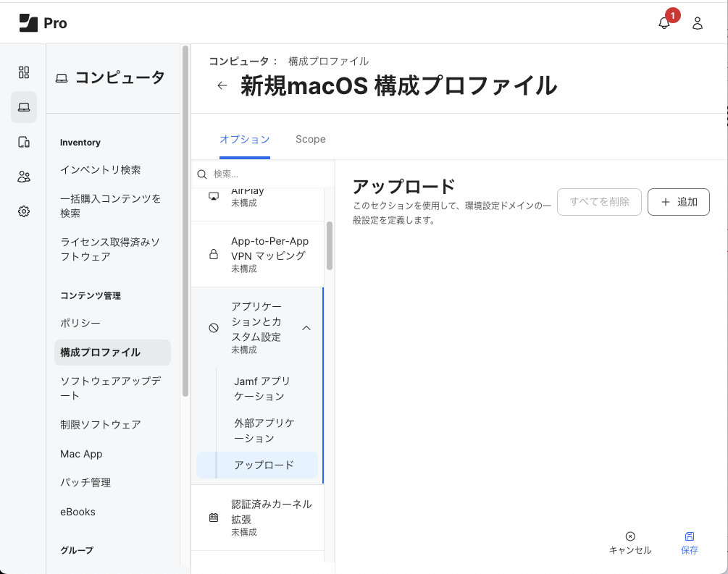Open the Dashboard icon in left rail

pos(24,72)
